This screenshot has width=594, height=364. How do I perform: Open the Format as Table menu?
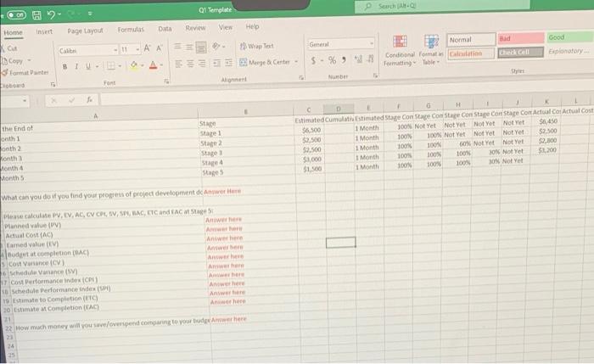431,49
